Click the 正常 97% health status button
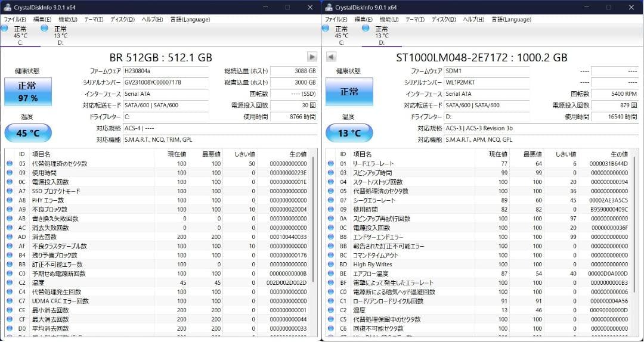 (28, 92)
